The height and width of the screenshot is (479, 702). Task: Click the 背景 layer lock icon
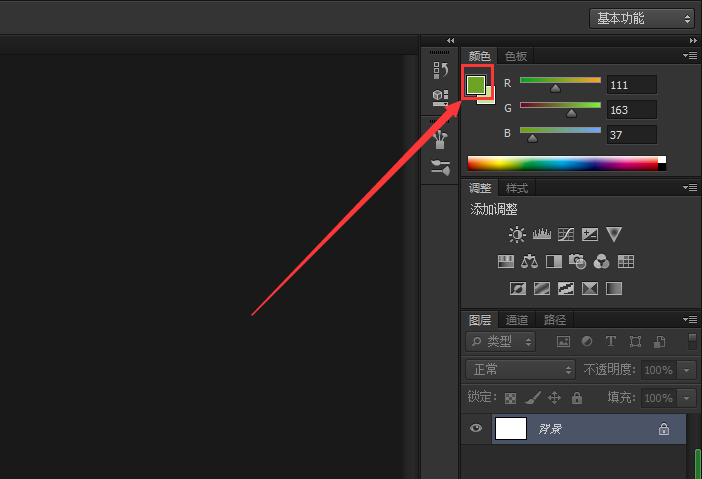[x=663, y=429]
